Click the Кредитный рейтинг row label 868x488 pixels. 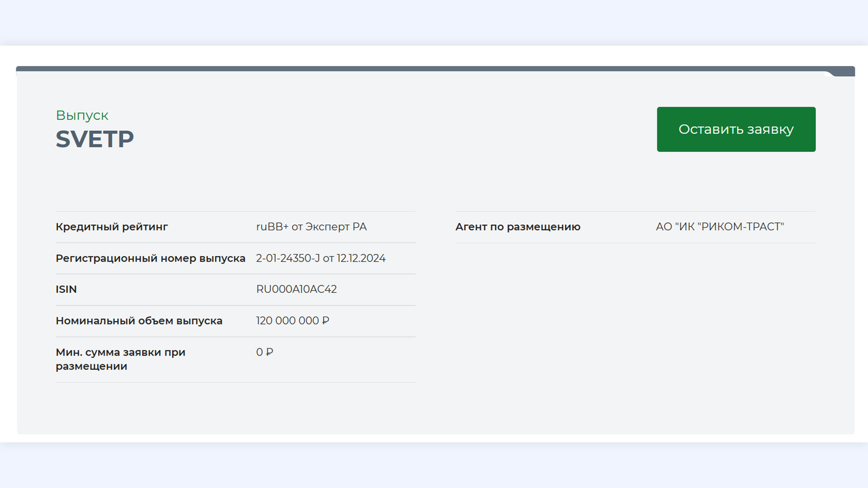coord(112,227)
